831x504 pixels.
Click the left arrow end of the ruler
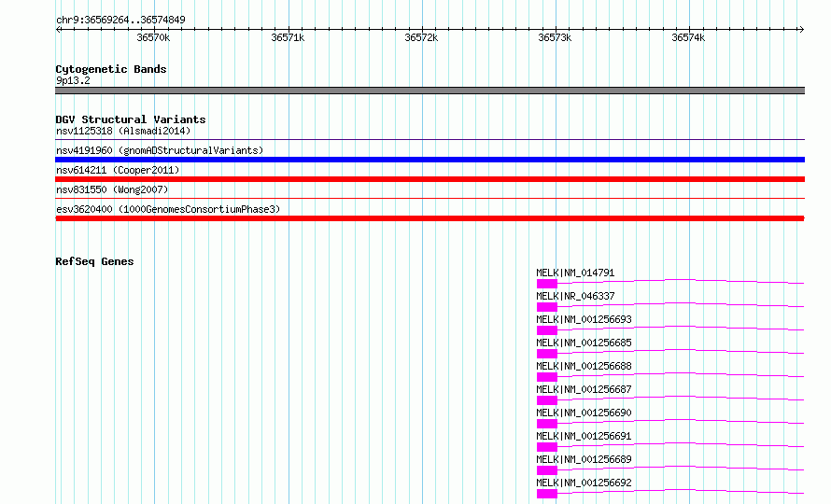[58, 29]
